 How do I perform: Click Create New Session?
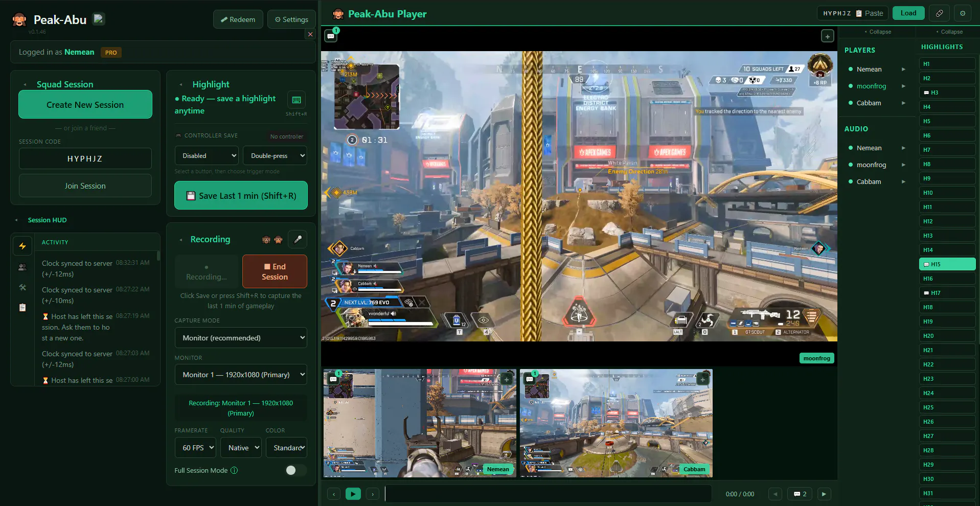(x=85, y=104)
